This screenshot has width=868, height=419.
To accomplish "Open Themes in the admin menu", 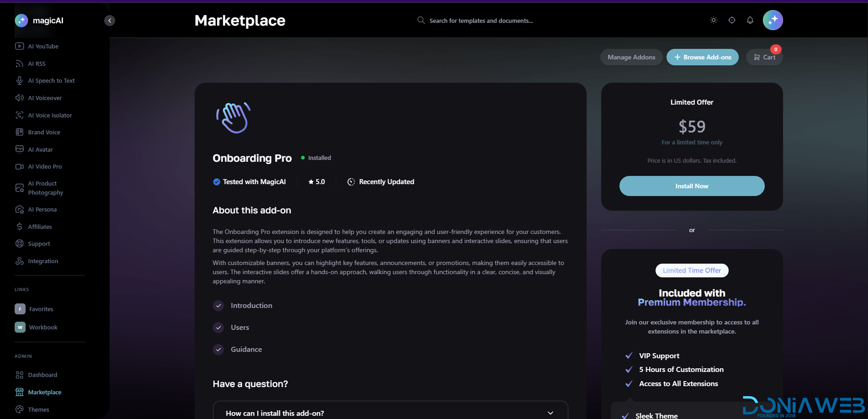I will (x=38, y=410).
